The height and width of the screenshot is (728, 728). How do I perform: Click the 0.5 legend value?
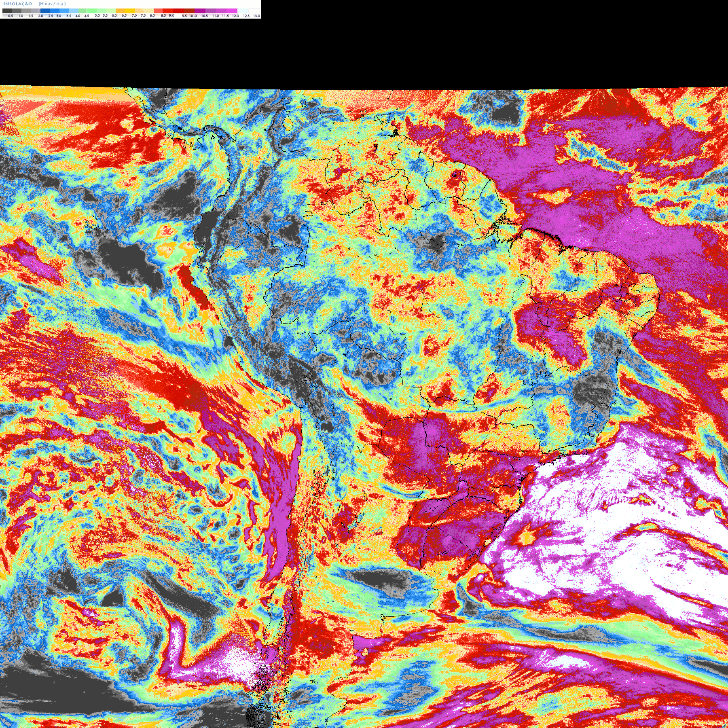tap(11, 16)
